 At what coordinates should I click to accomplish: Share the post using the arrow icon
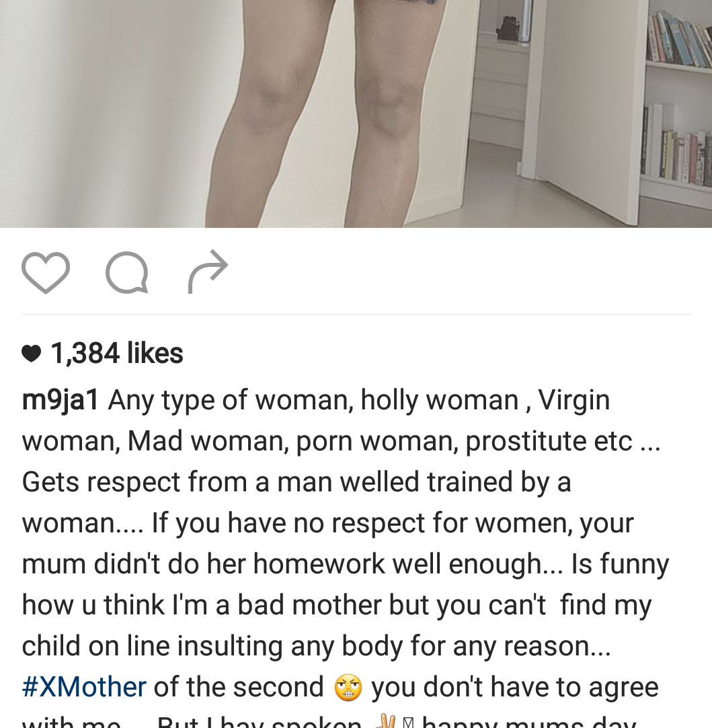(208, 272)
